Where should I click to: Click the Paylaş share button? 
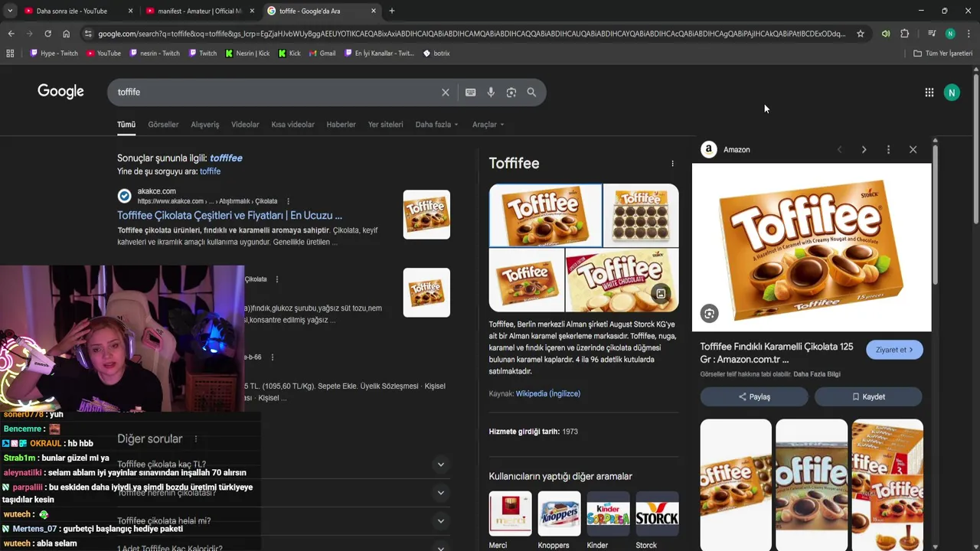pos(754,397)
